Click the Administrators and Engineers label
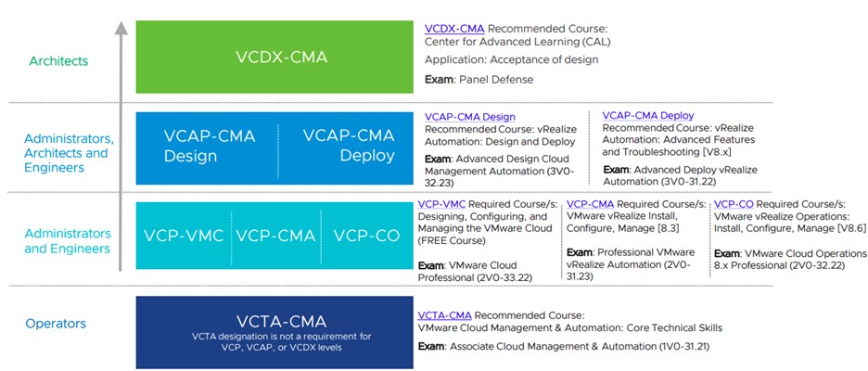 68,241
